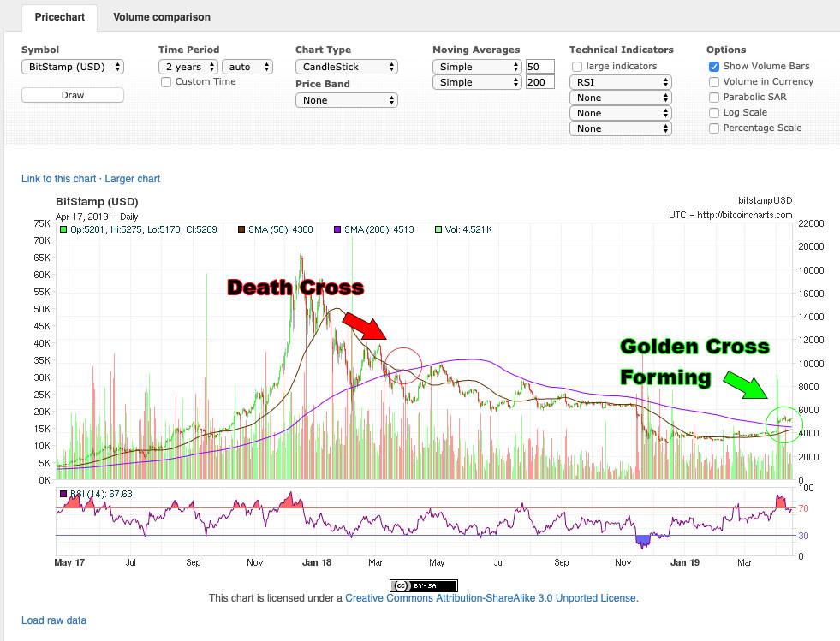This screenshot has width=840, height=641.
Task: Click the Symbol heading
Action: point(40,50)
